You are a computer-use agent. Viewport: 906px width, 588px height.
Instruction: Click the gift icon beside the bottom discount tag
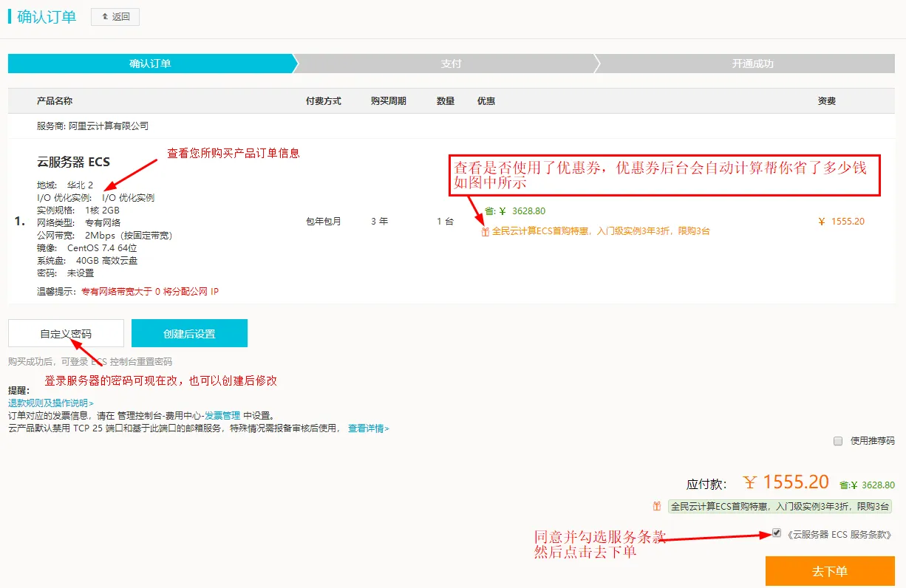coord(657,507)
